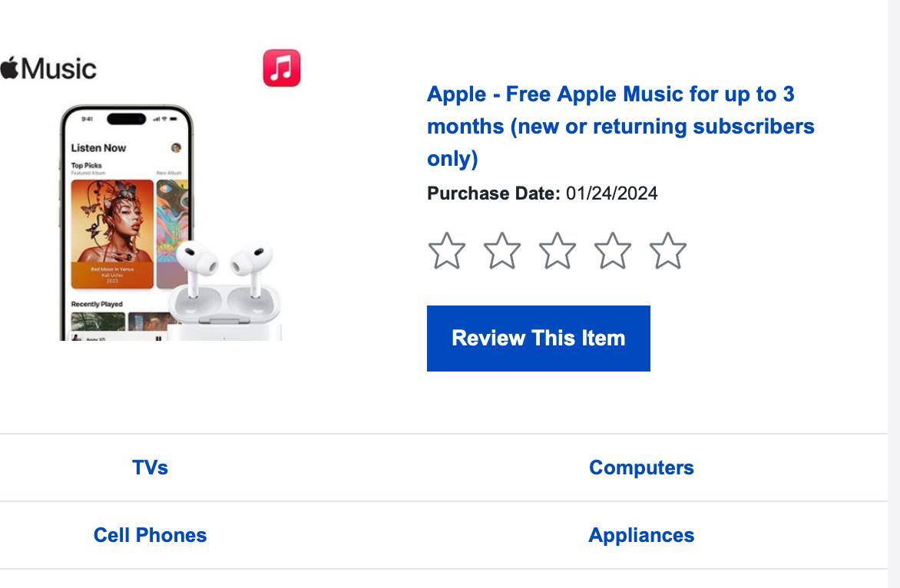Select the fourth rating star
This screenshot has height=588, width=900.
(x=613, y=249)
